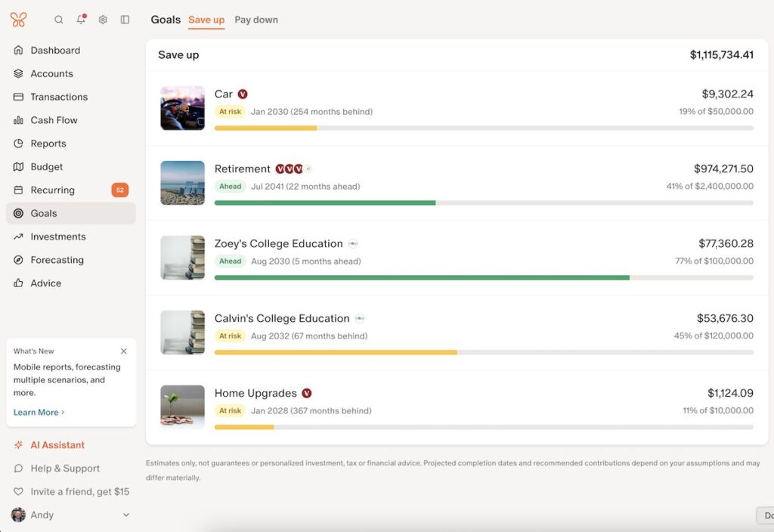
Task: Click account icon beside Zoey's College Education
Action: pos(353,243)
